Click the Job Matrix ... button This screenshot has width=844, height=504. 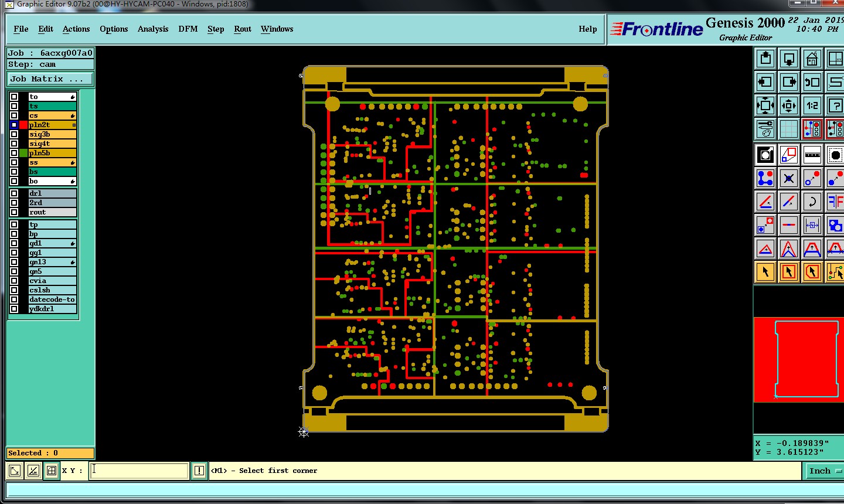pyautogui.click(x=50, y=79)
